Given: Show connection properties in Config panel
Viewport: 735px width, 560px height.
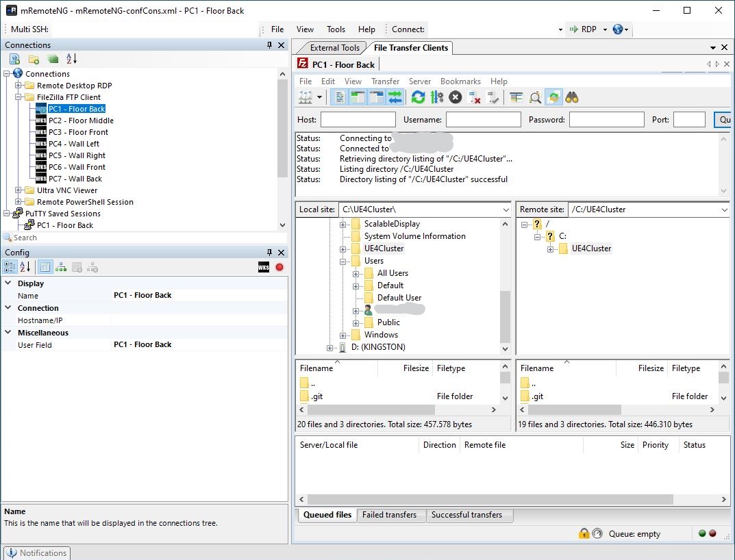Looking at the screenshot, I should pos(45,267).
